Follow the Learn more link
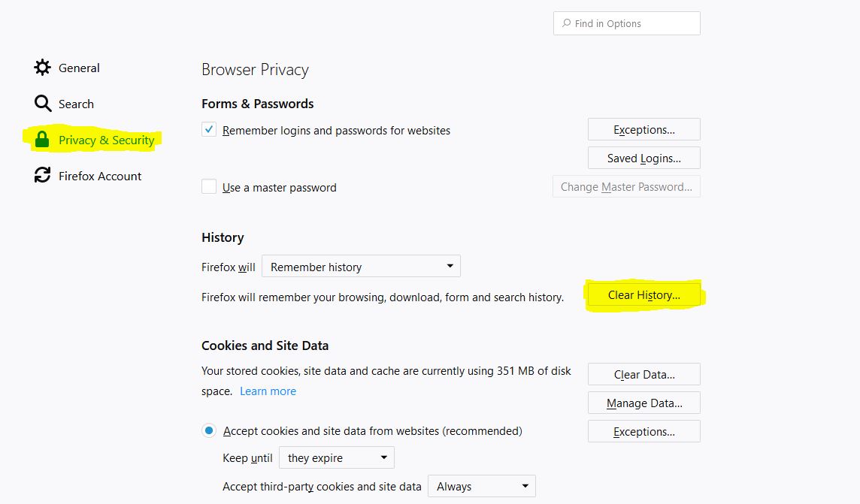Image resolution: width=860 pixels, height=504 pixels. (268, 391)
